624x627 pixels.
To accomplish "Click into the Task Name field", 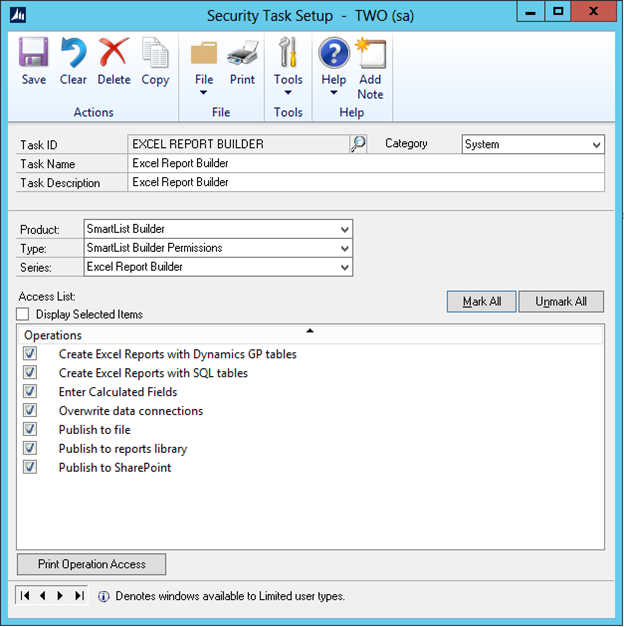I will pos(366,163).
